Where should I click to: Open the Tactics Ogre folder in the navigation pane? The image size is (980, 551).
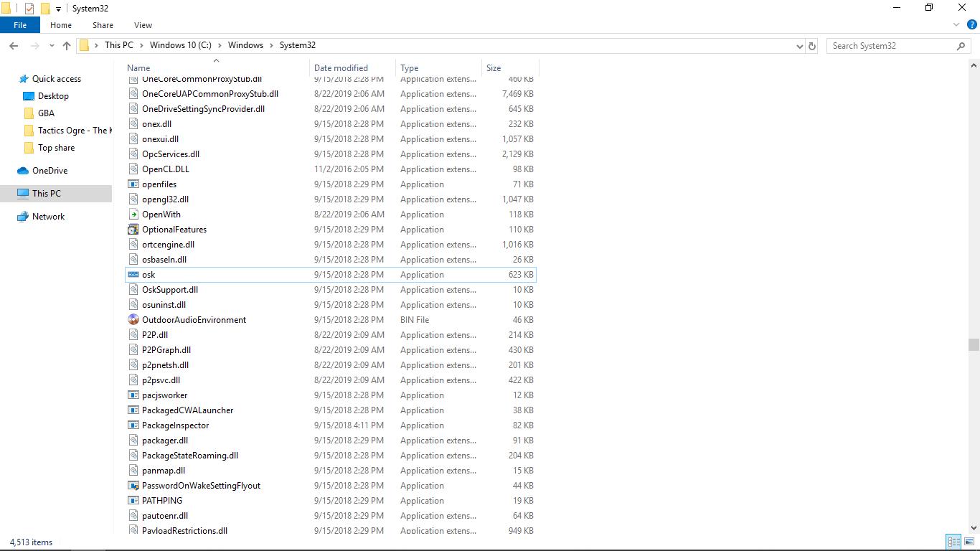tap(75, 131)
